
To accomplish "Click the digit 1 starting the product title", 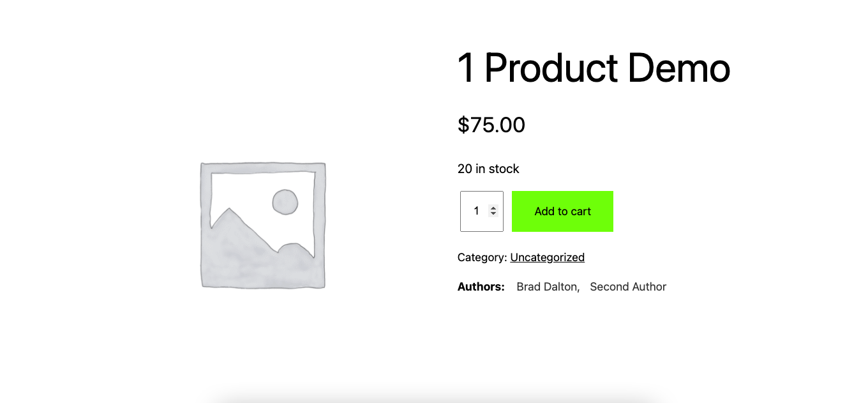I will 466,68.
